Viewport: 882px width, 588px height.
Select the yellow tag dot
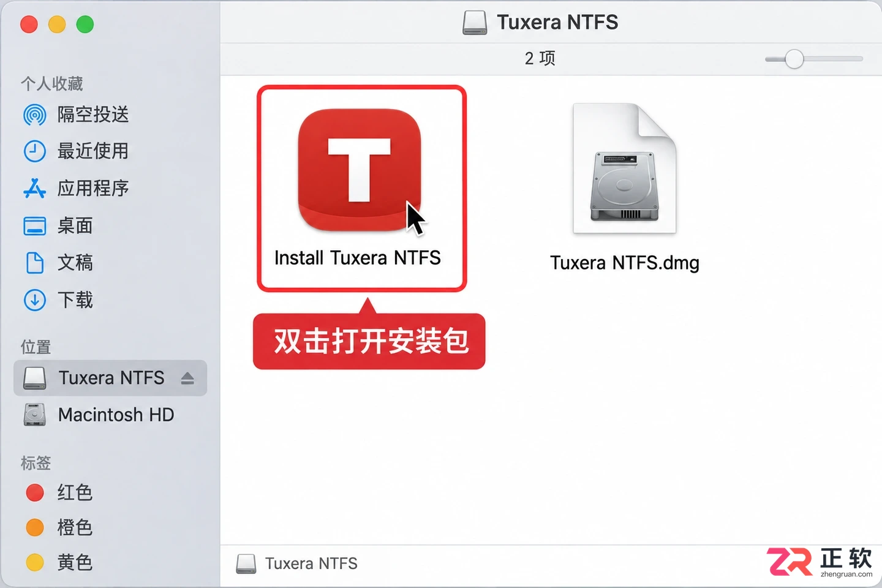(35, 562)
